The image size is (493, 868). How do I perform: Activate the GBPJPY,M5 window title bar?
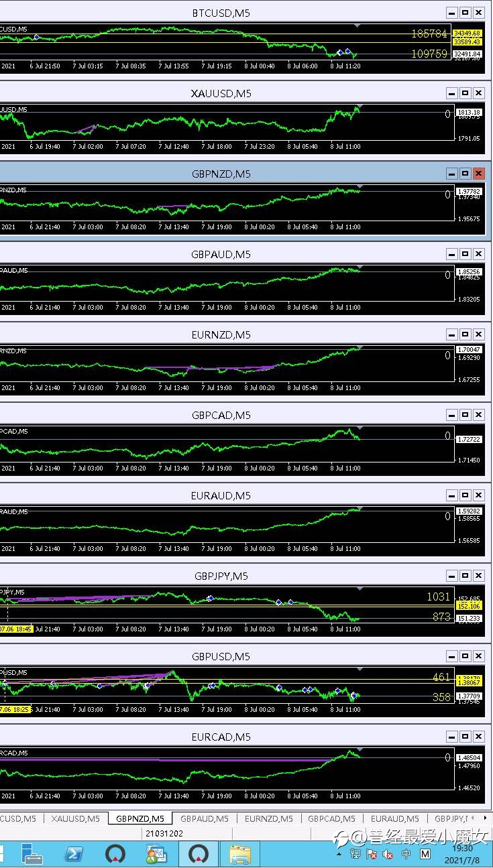[221, 576]
